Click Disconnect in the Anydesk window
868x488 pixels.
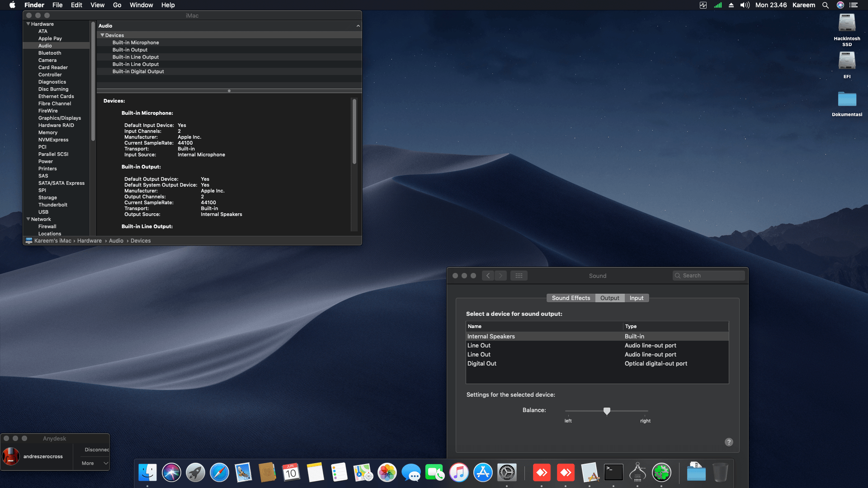coord(96,450)
